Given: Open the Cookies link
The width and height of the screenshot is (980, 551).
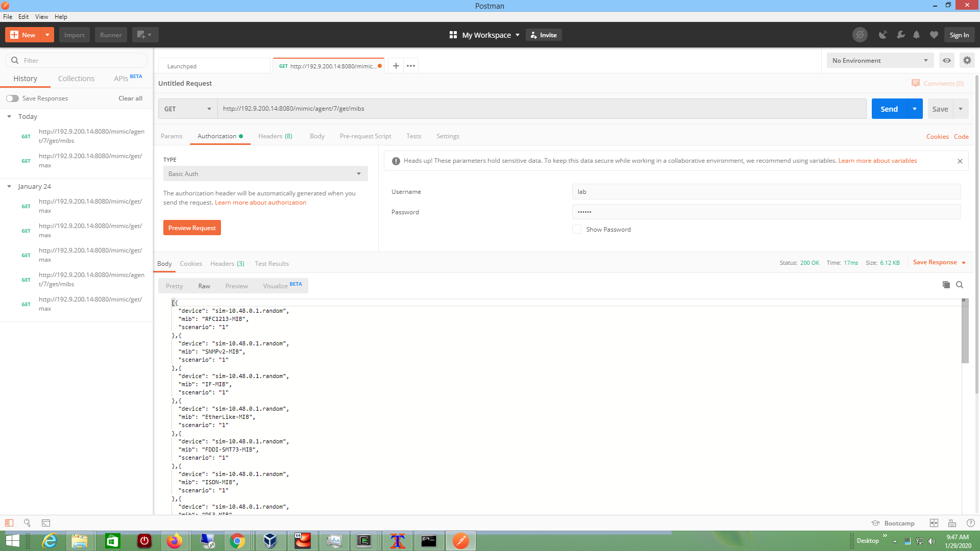Looking at the screenshot, I should [937, 137].
